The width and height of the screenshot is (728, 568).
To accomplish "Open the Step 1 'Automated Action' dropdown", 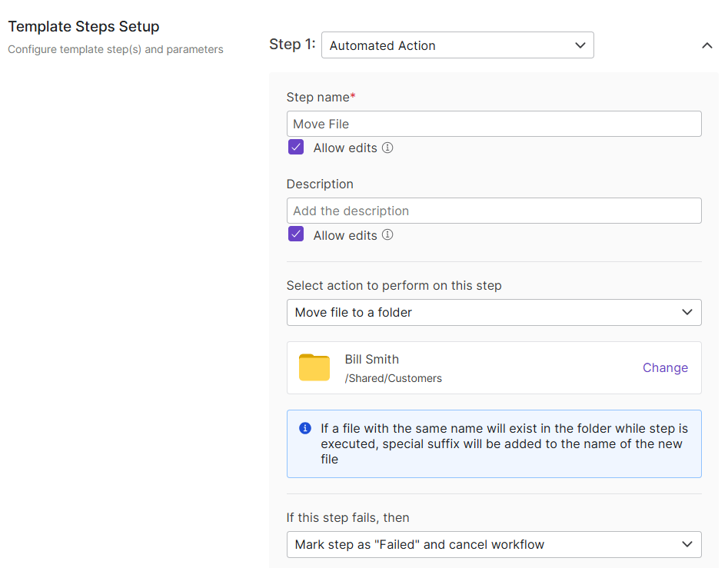I will [457, 45].
